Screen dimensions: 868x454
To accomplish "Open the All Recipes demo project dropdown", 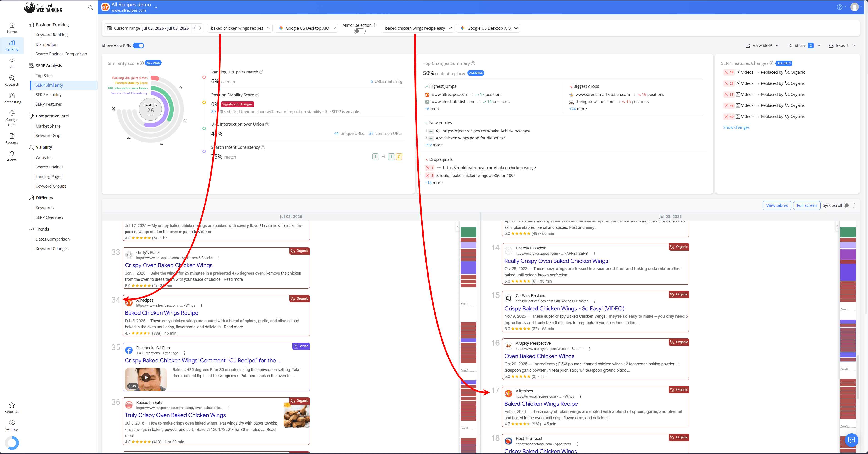I will point(156,7).
